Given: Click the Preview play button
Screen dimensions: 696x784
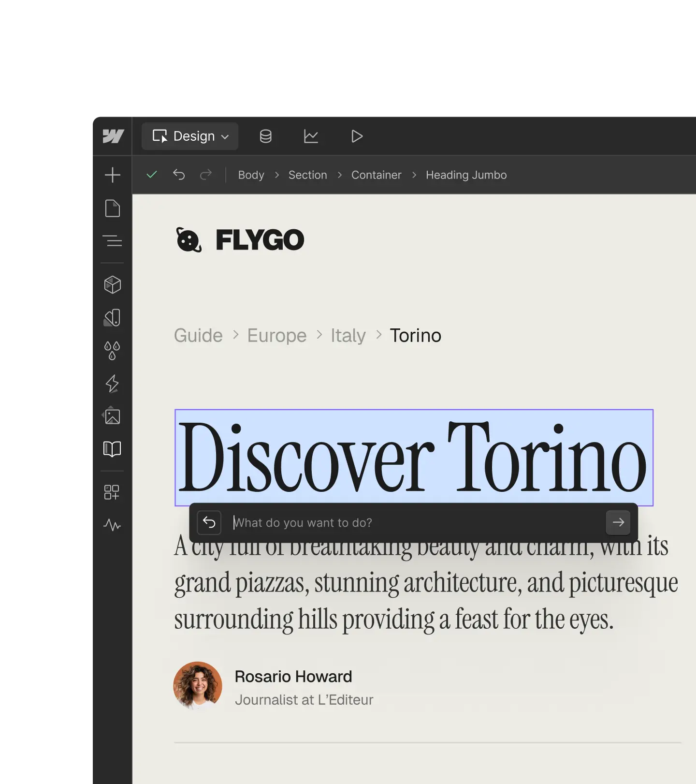Looking at the screenshot, I should point(357,136).
